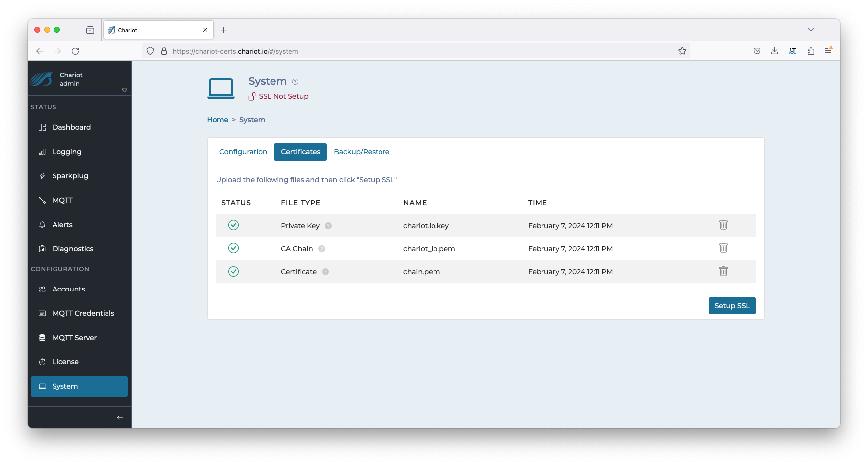
Task: Open the Diagnostics page
Action: point(79,249)
